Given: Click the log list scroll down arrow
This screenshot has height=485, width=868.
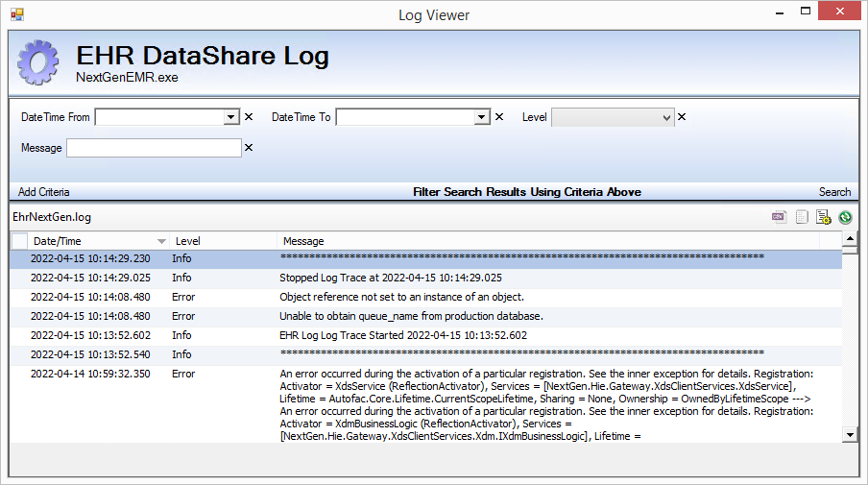Looking at the screenshot, I should [850, 435].
